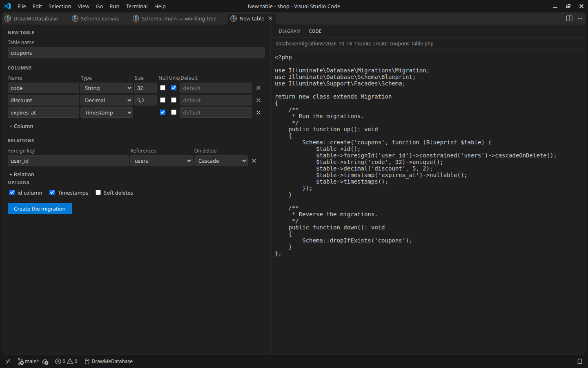Open the Decimal type dropdown

pyautogui.click(x=107, y=101)
